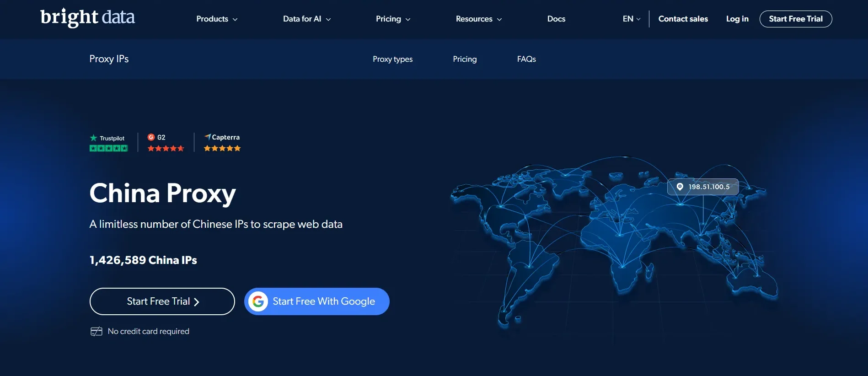Open the Trustpilot rating badge
Viewport: 868px width, 376px height.
(108, 143)
